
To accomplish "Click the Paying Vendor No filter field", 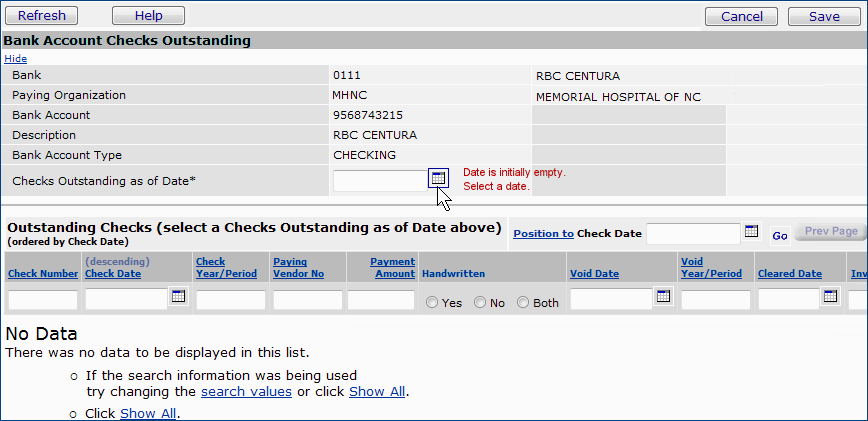I will pos(307,300).
